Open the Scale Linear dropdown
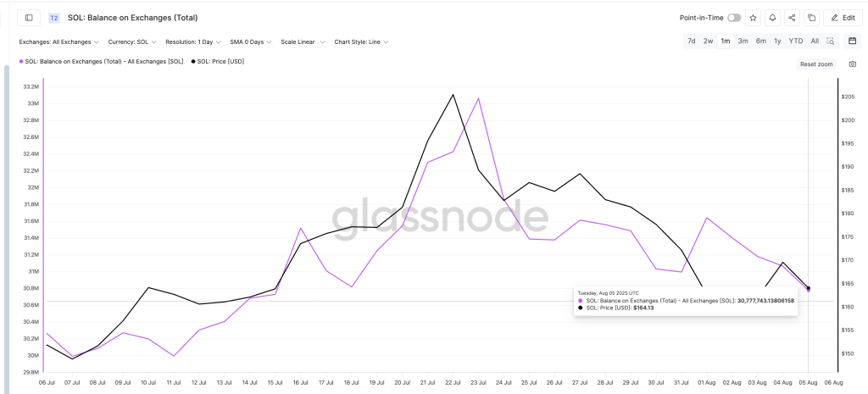 303,42
